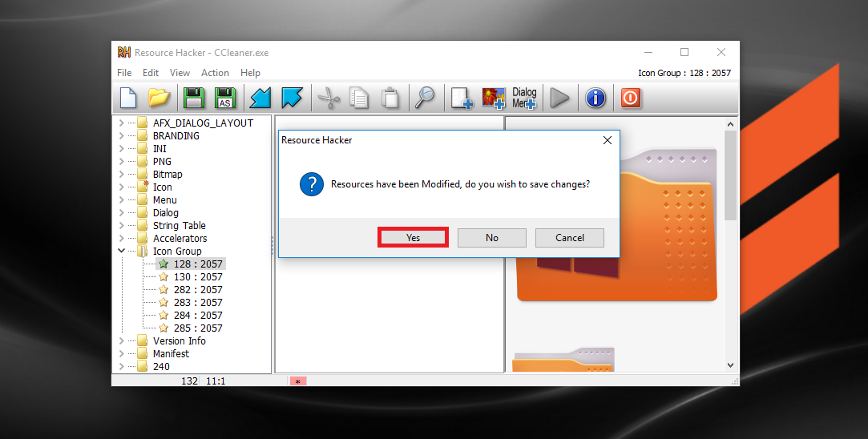
Task: Expand the PNG folder chevron
Action: coord(121,161)
